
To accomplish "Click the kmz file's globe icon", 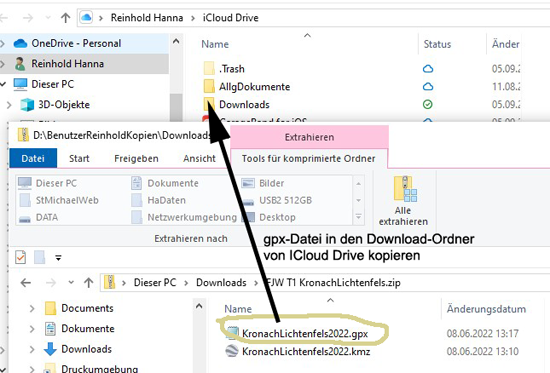I will 232,351.
